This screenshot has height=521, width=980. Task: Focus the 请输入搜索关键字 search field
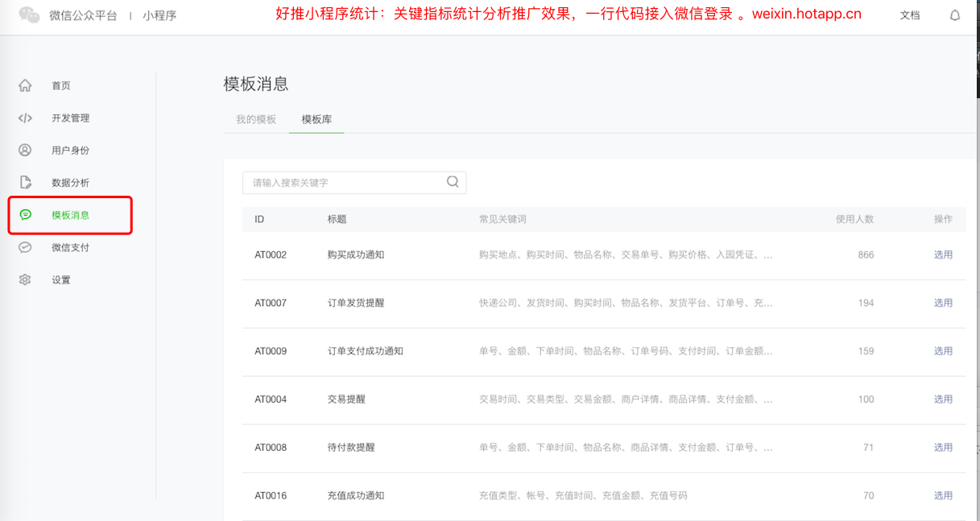click(354, 183)
